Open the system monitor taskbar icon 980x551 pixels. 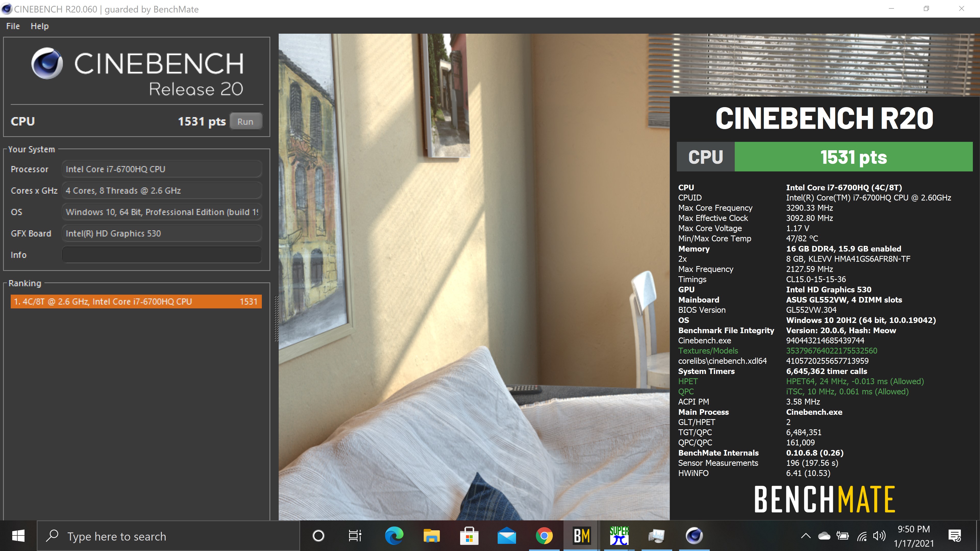coord(657,536)
